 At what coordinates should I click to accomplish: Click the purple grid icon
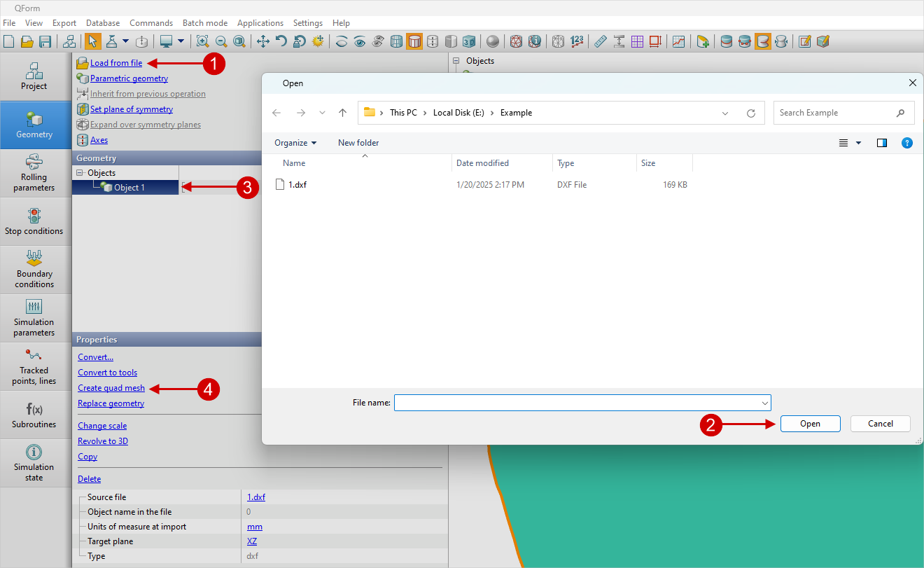[637, 41]
